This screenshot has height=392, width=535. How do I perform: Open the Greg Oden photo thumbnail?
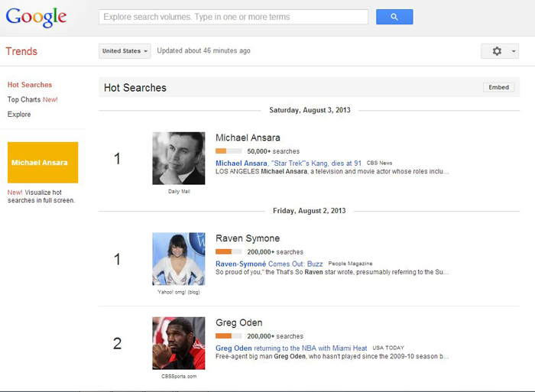coord(178,343)
